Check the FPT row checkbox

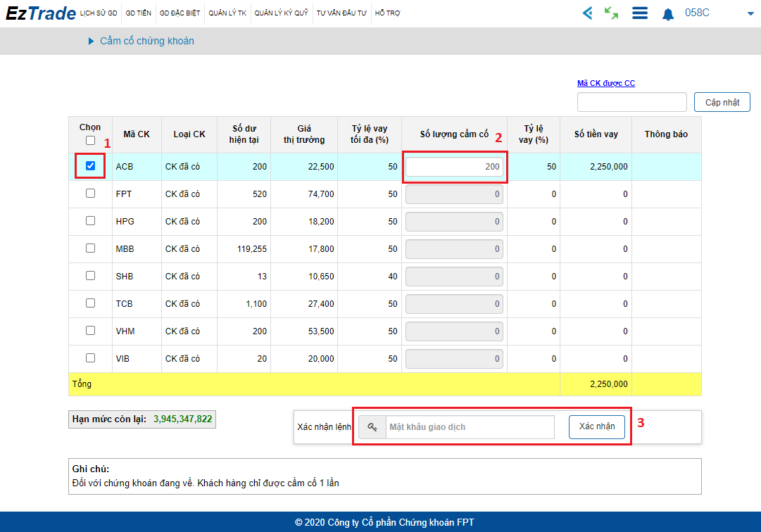(90, 194)
